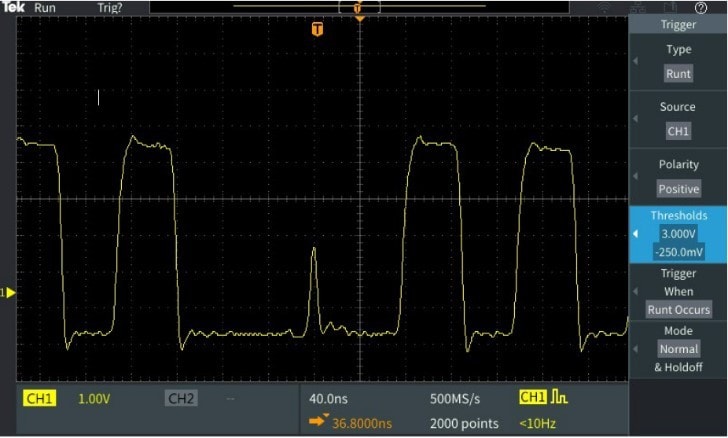
Task: Click the arrow beside Source
Action: pyautogui.click(x=636, y=119)
